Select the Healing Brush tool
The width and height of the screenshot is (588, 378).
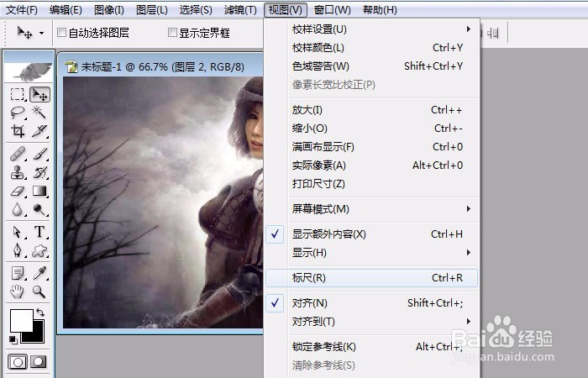18,154
